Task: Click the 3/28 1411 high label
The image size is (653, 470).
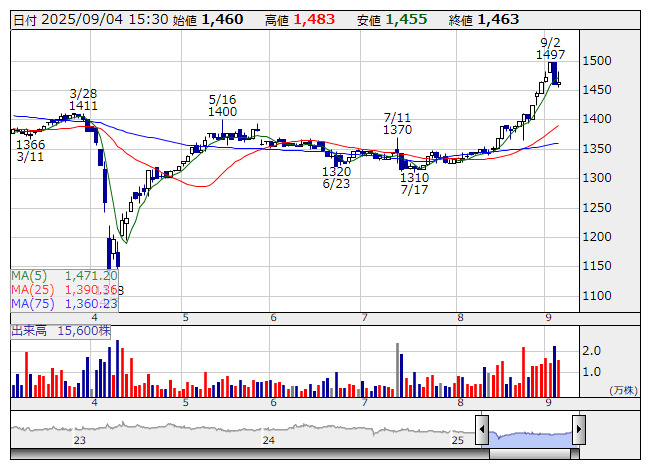Action: (x=83, y=98)
